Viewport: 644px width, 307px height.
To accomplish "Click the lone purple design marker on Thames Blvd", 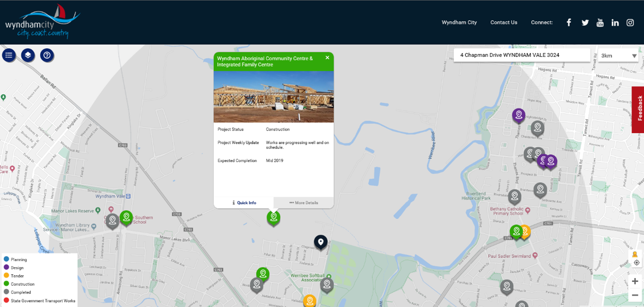I will pyautogui.click(x=518, y=116).
